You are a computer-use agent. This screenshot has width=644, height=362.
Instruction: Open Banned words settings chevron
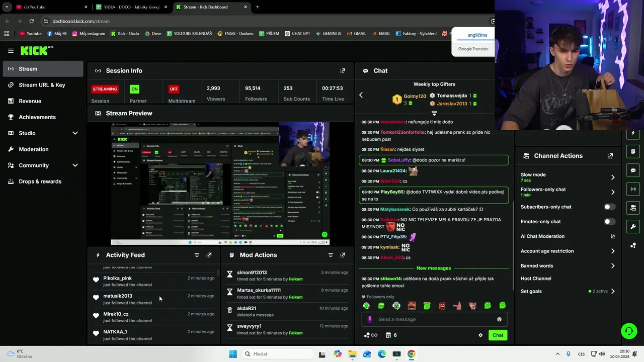[612, 266]
